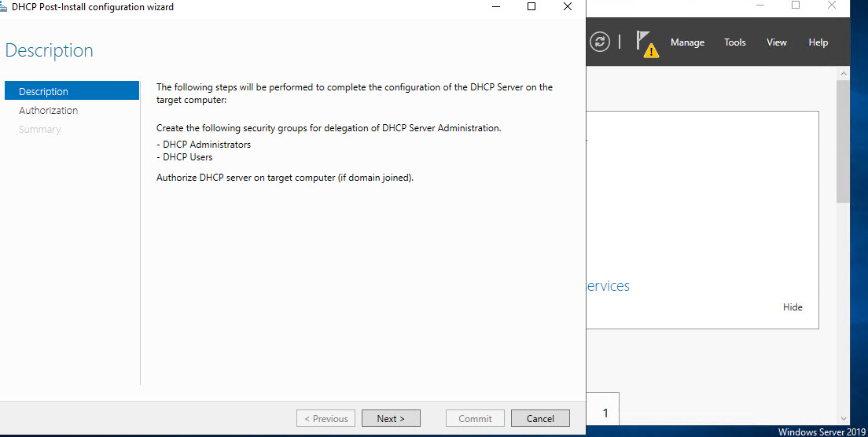Open the notifications flag with warning
This screenshot has width=868, height=437.
pyautogui.click(x=646, y=44)
